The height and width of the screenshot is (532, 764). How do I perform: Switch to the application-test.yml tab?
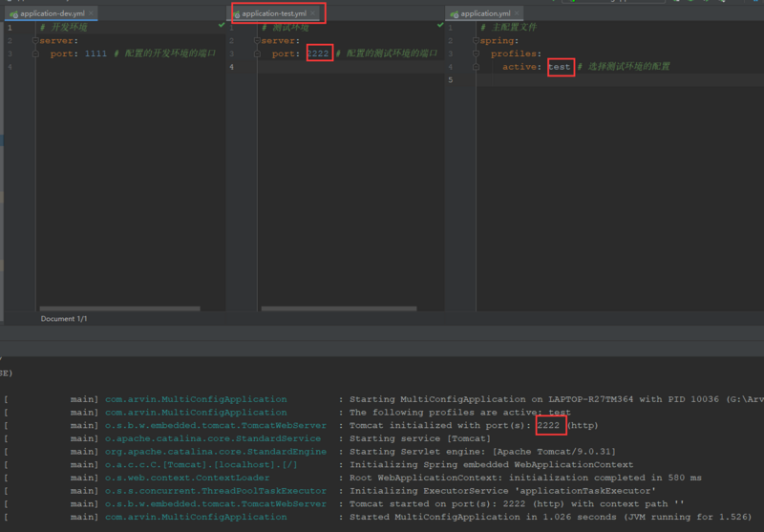(274, 13)
